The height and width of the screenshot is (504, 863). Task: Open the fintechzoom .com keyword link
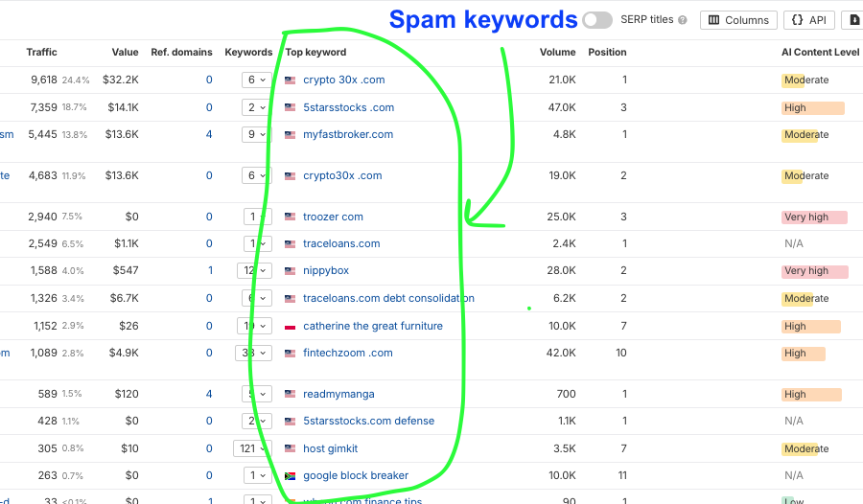click(x=347, y=354)
